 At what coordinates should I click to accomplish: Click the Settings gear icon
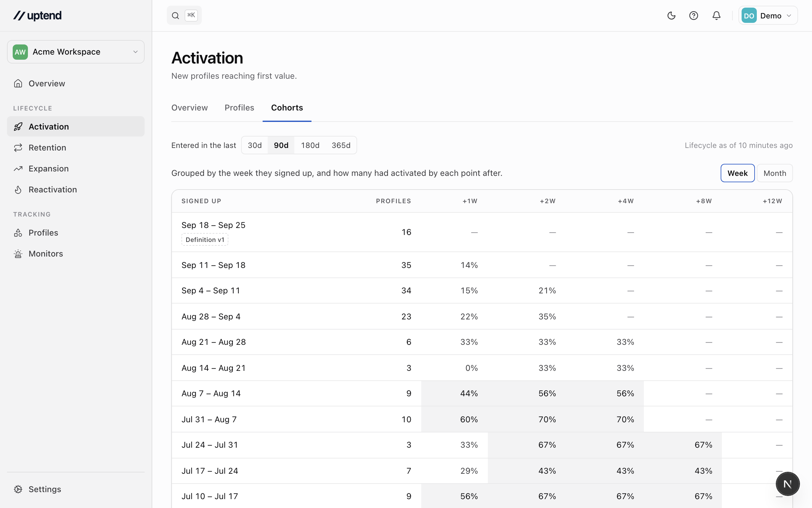pyautogui.click(x=18, y=489)
